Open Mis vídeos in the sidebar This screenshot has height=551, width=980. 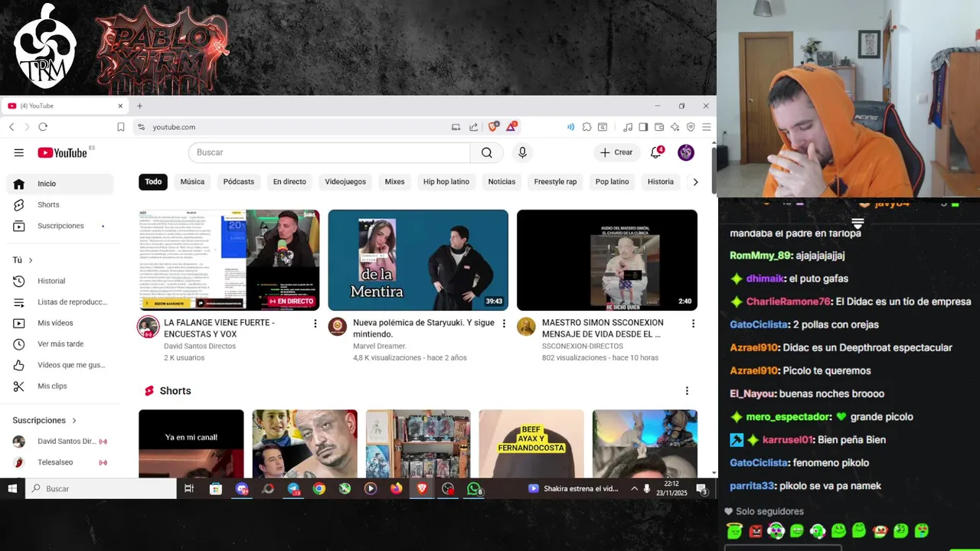(x=60, y=323)
